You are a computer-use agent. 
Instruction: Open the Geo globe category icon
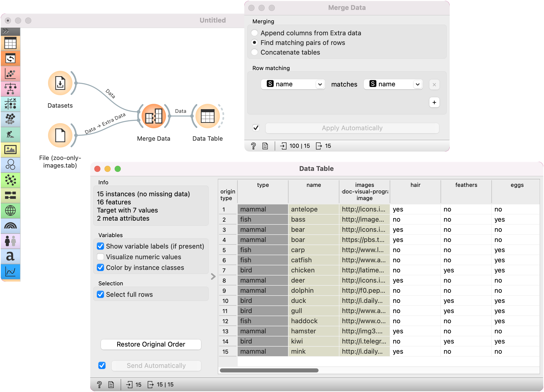click(10, 210)
